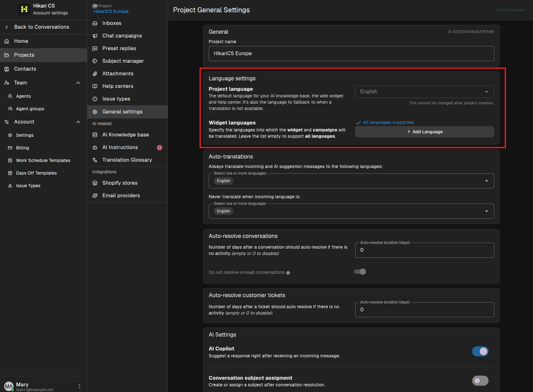Click the project ID 629335016463187566
The width and height of the screenshot is (533, 392).
tap(471, 32)
